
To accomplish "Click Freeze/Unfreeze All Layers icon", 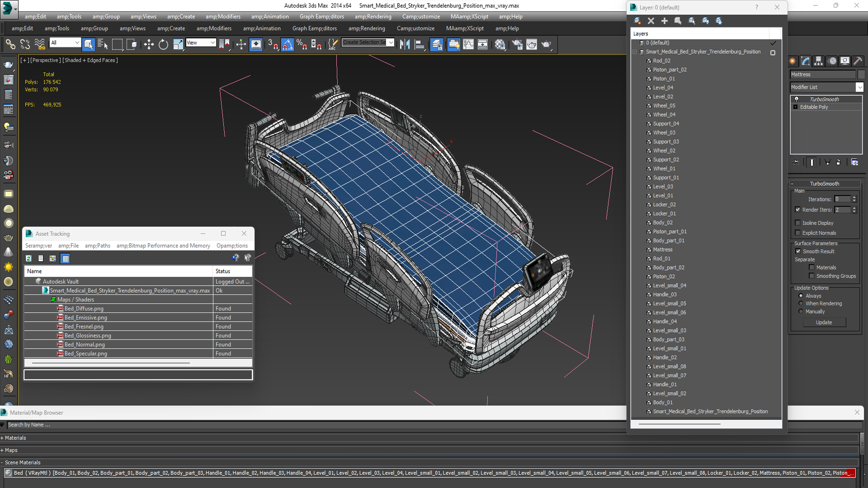I will (x=719, y=21).
